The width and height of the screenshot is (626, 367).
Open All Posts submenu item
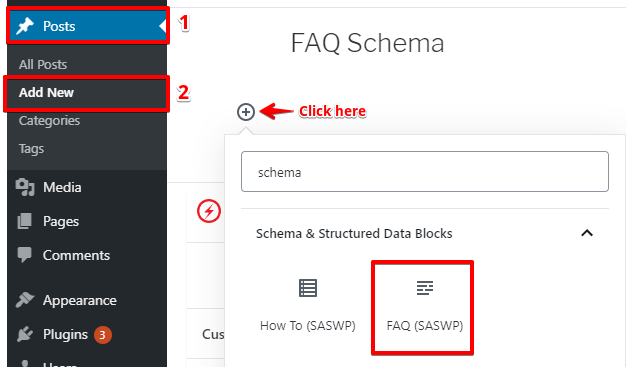pyautogui.click(x=43, y=64)
